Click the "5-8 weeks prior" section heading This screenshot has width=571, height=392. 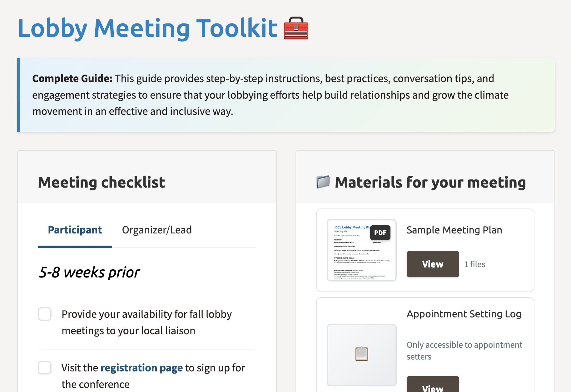89,272
